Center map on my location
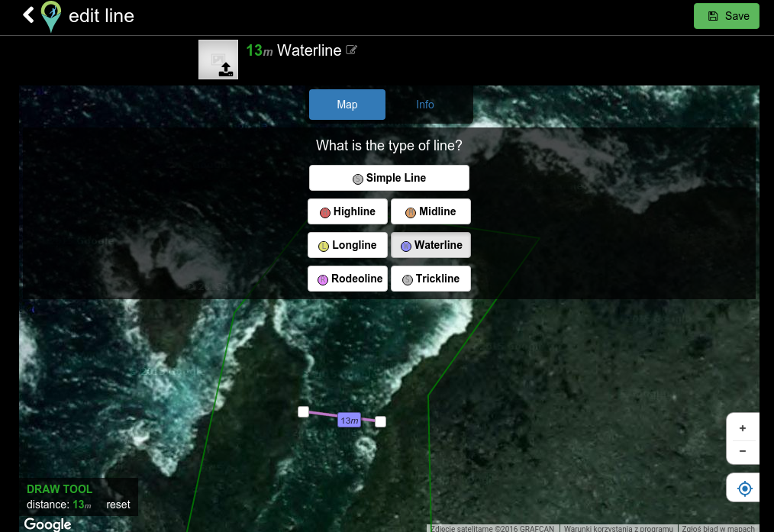This screenshot has width=774, height=532. [x=744, y=488]
